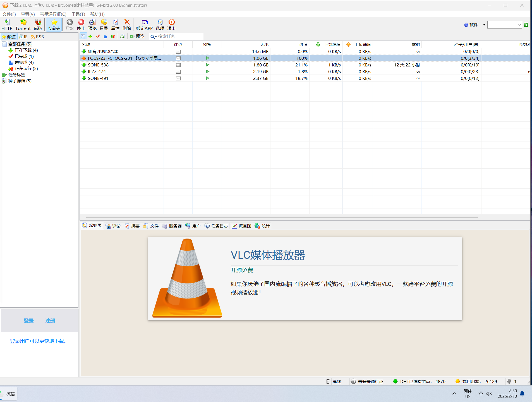
Task: Sort by 大小 column header
Action: coord(246,44)
